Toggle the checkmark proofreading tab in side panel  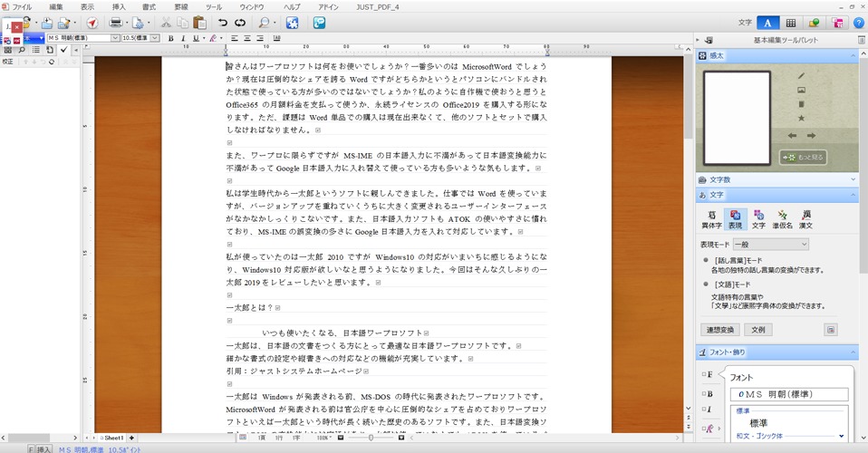pos(63,50)
